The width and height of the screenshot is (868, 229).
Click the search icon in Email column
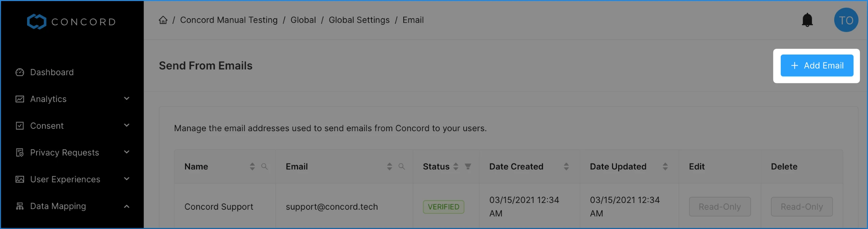pos(402,166)
